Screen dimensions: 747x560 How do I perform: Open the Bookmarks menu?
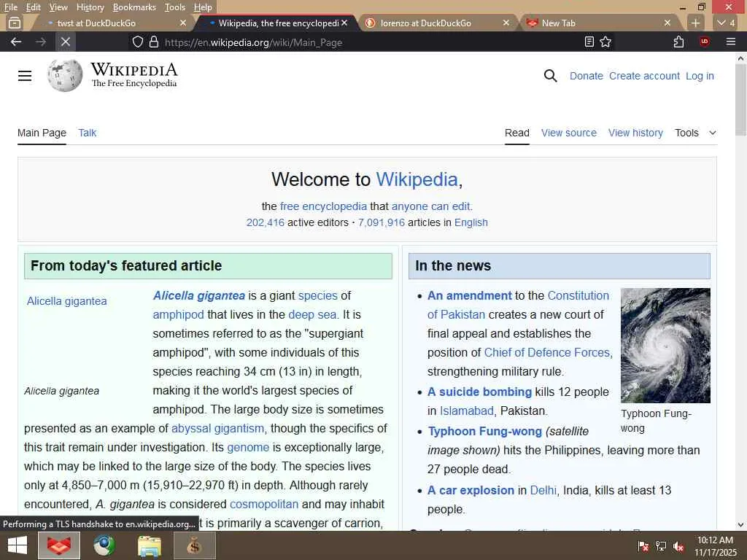(134, 7)
